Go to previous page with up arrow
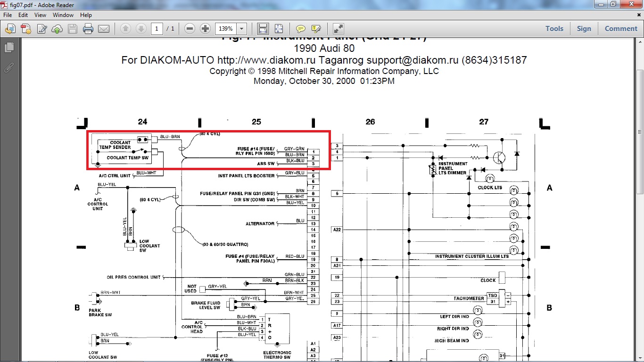Image resolution: width=644 pixels, height=362 pixels. point(125,29)
